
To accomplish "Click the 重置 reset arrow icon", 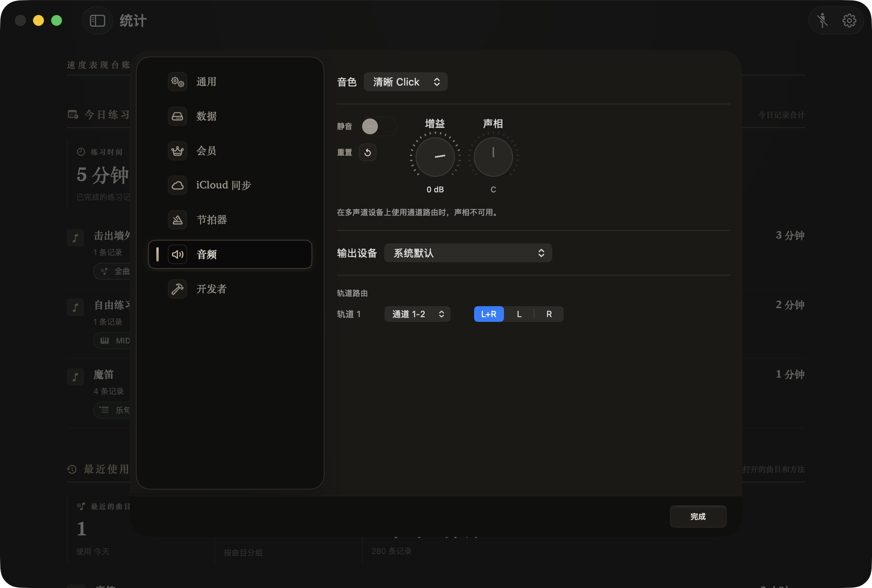I will pos(368,152).
